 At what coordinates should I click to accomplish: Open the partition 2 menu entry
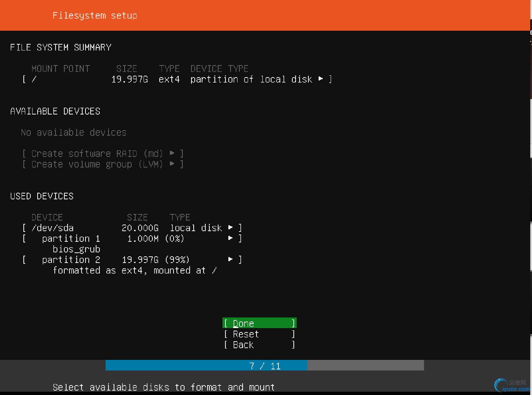click(132, 260)
